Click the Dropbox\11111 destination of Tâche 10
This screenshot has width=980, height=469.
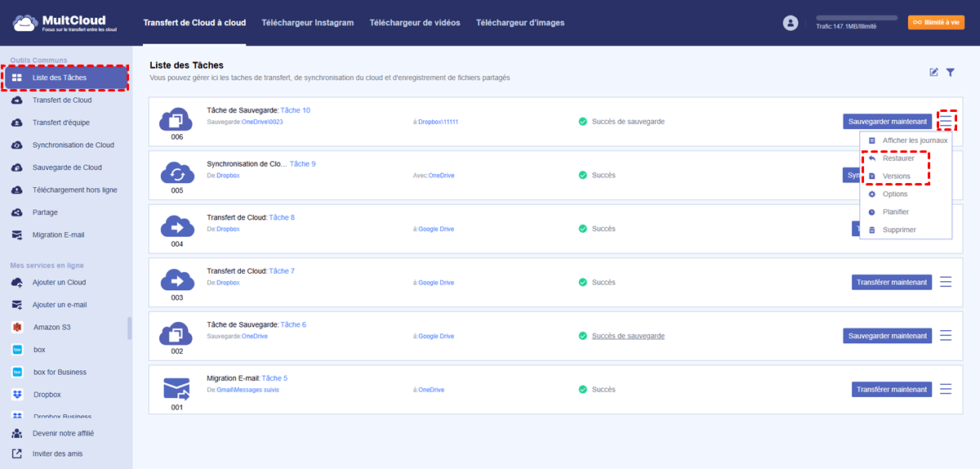point(438,122)
